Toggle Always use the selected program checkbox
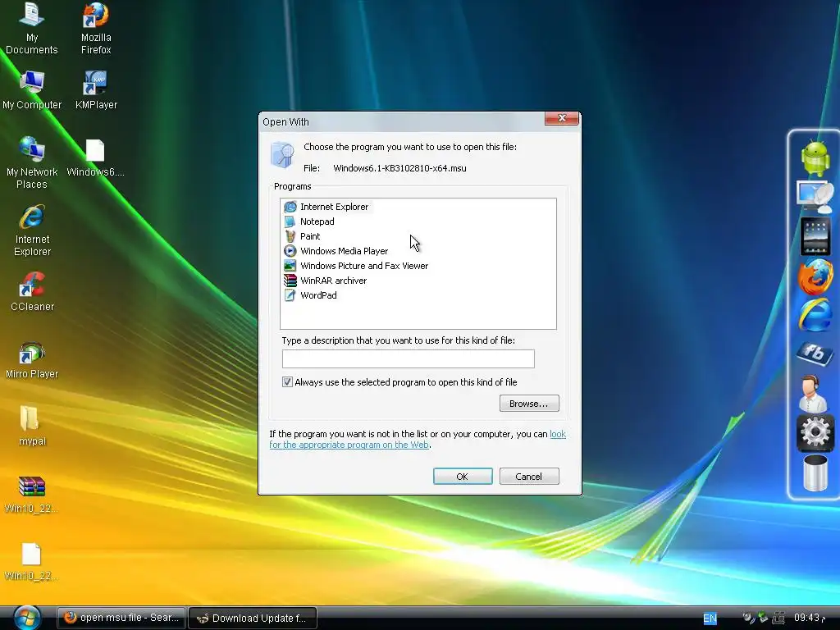 [x=287, y=382]
